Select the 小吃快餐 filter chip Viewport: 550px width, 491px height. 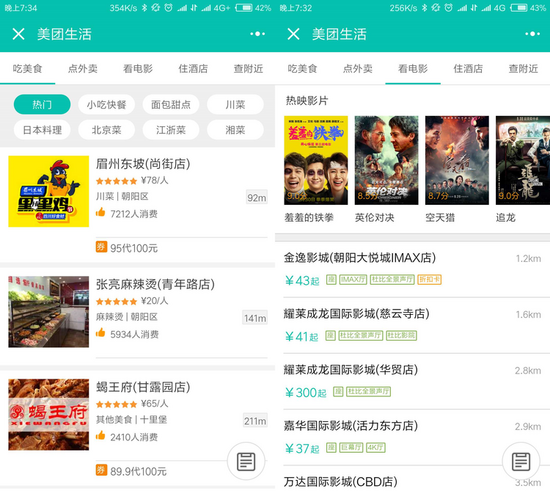click(x=106, y=104)
